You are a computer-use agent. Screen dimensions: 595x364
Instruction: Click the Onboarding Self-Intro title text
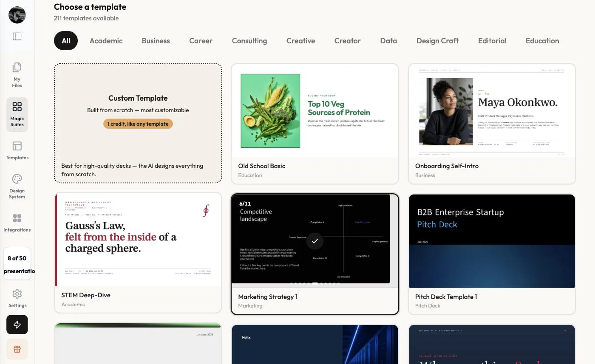[447, 166]
